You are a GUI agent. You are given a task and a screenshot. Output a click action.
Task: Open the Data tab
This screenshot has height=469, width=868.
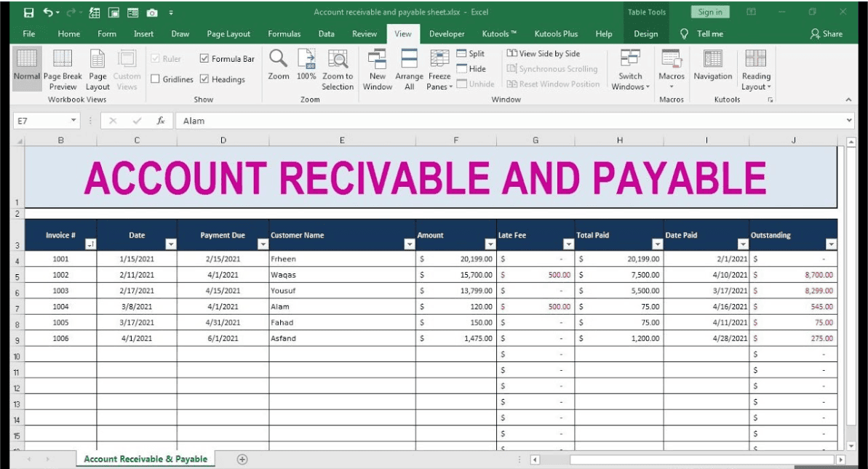coord(327,33)
